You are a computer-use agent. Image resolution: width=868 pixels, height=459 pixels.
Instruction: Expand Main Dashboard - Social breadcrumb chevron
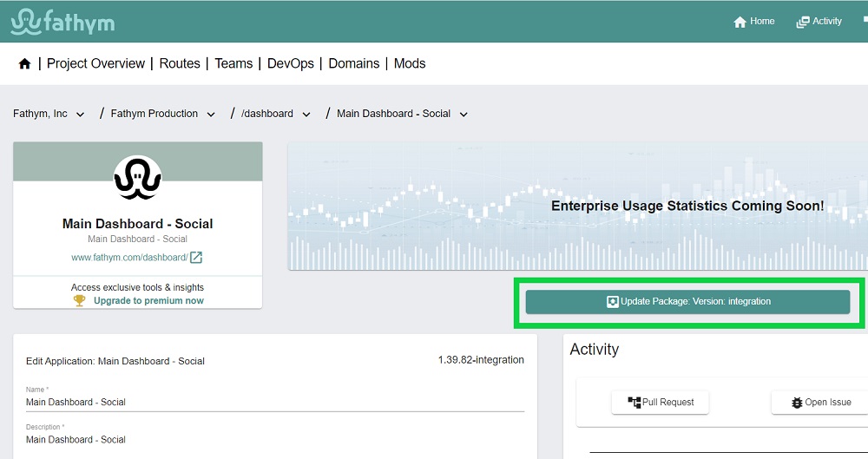pyautogui.click(x=464, y=115)
